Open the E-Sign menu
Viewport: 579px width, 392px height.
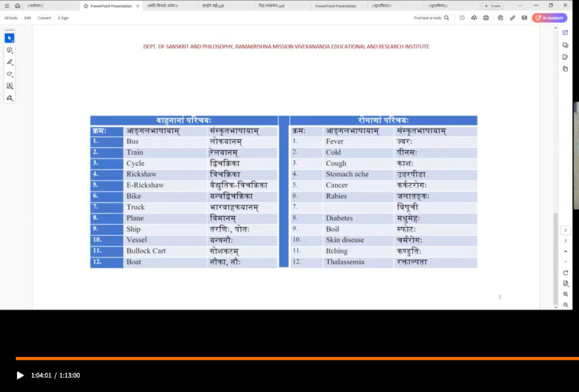63,18
